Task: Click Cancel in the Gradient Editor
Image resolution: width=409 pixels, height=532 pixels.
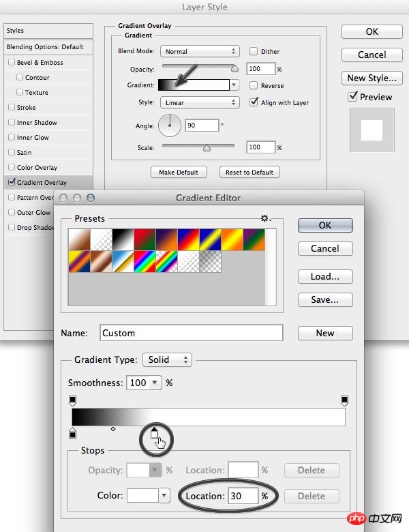Action: pos(325,248)
